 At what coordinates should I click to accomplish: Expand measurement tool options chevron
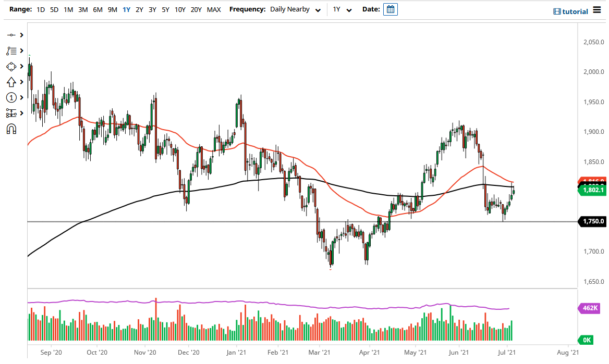point(22,113)
